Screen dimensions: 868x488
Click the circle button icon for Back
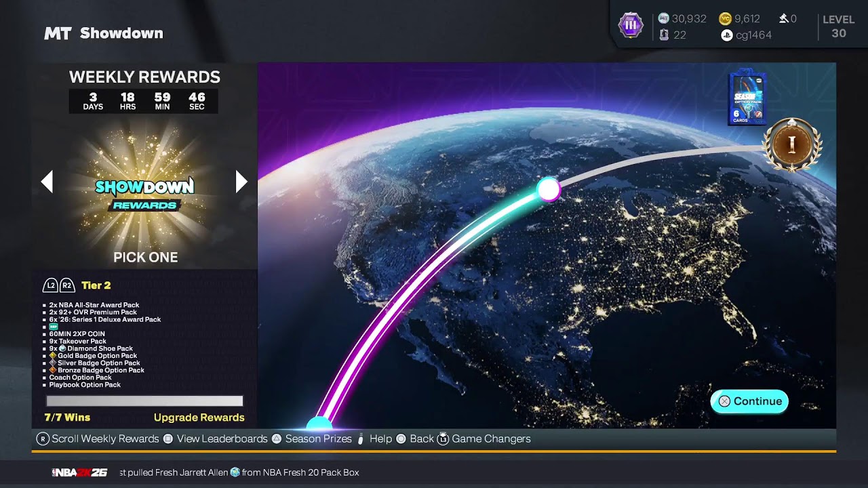pyautogui.click(x=401, y=439)
